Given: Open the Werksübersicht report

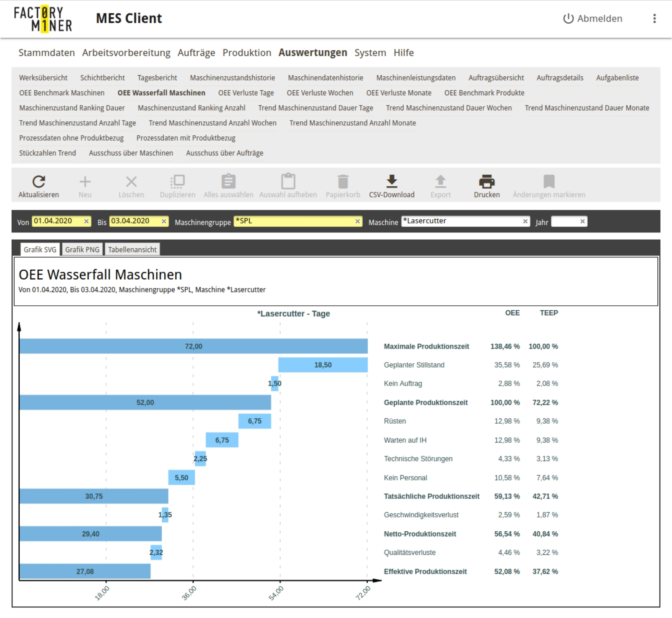Looking at the screenshot, I should (43, 78).
